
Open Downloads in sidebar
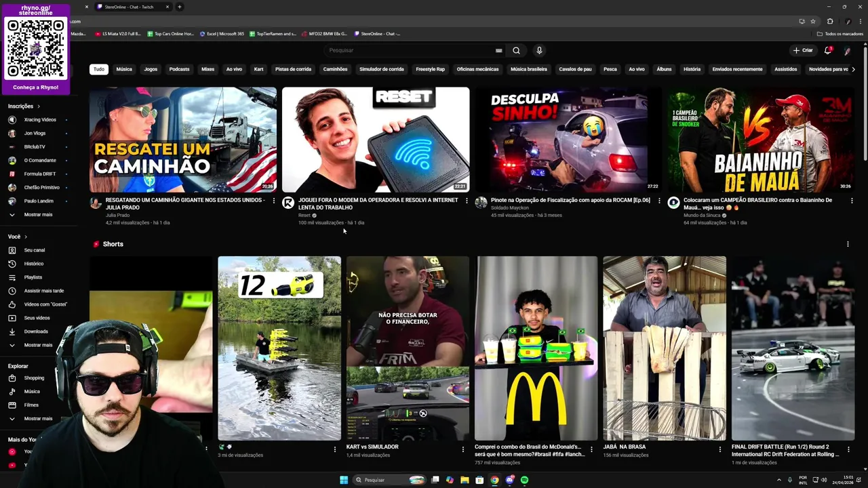[37, 331]
